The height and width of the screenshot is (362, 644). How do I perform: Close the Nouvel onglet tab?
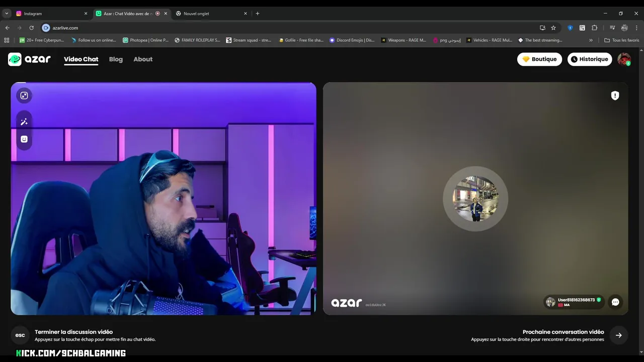246,14
